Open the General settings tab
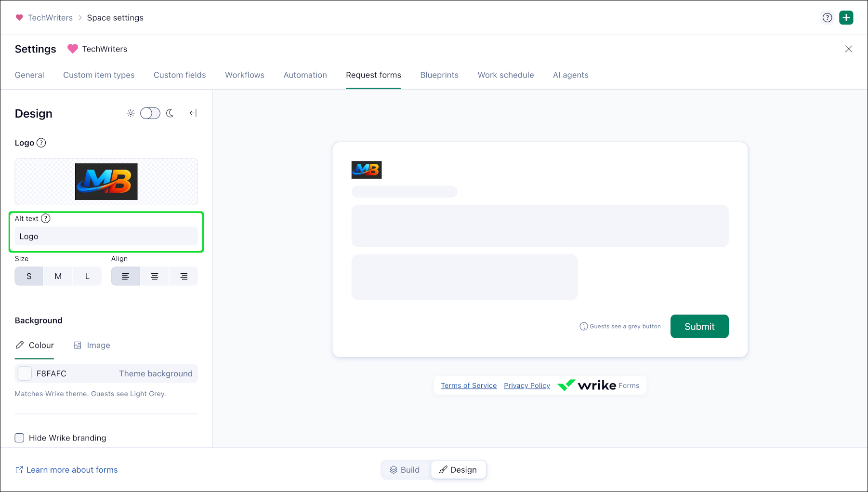The image size is (868, 492). pos(29,75)
